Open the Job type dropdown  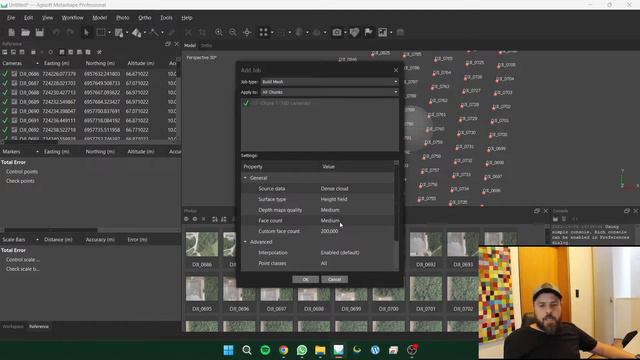(329, 82)
